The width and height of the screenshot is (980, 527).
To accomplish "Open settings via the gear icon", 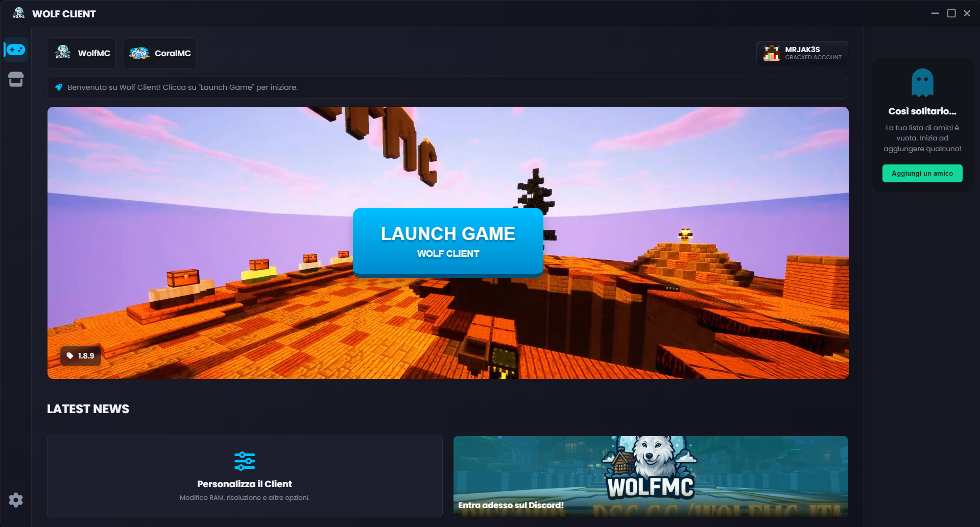I will click(16, 500).
